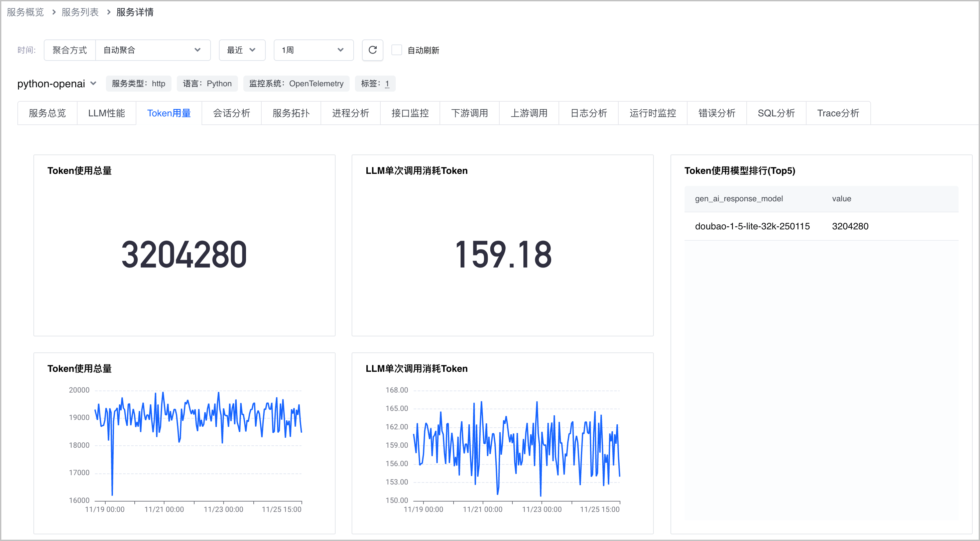
Task: Open the 1周 time range dropdown
Action: (314, 50)
